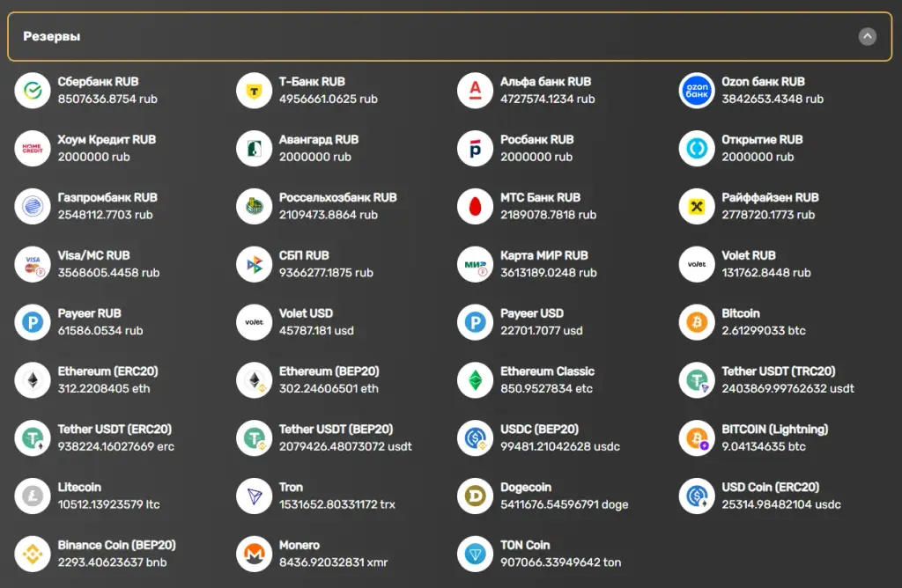Image resolution: width=902 pixels, height=588 pixels.
Task: Select the Monero label
Action: (299, 545)
